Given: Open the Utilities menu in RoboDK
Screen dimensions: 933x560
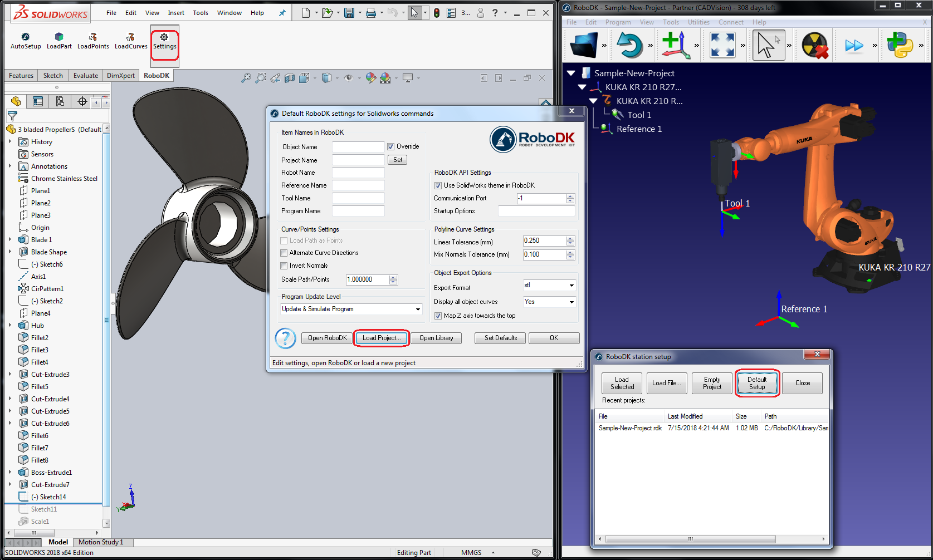Looking at the screenshot, I should pyautogui.click(x=699, y=22).
